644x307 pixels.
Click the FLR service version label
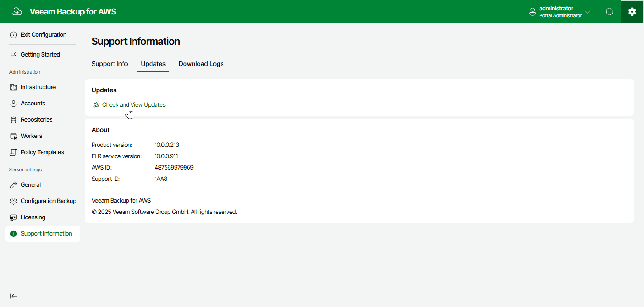coord(117,156)
